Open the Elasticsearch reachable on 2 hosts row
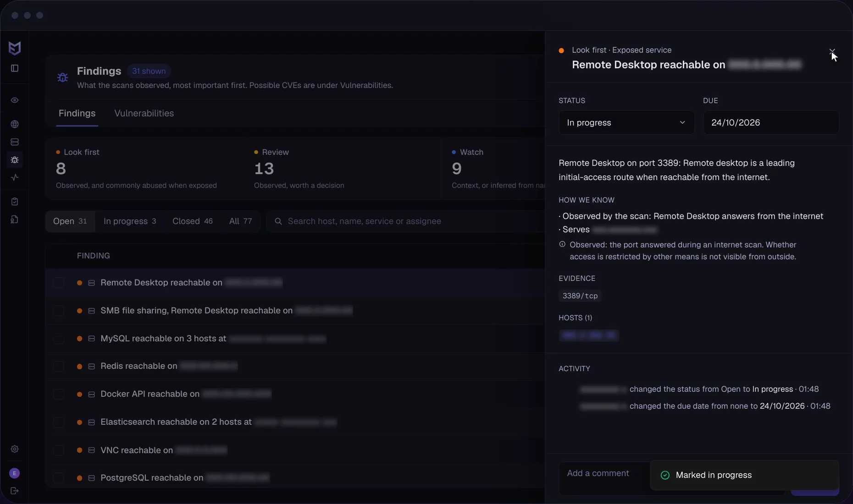 (x=295, y=422)
